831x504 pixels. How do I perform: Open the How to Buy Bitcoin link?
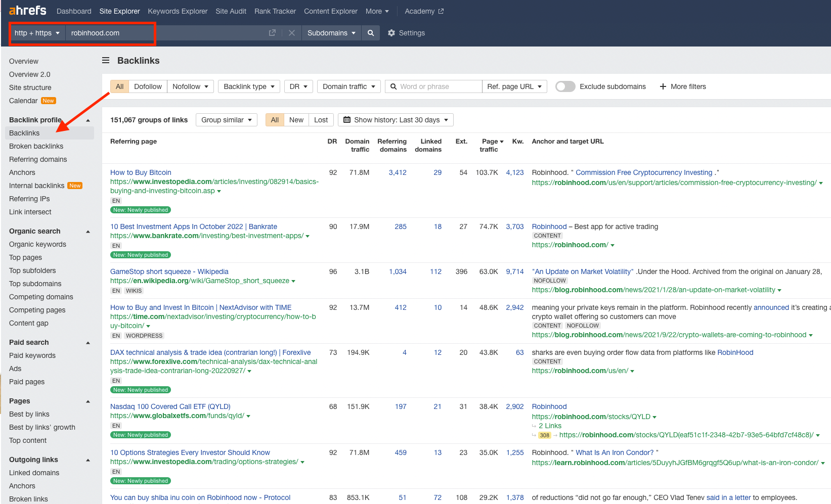[141, 172]
